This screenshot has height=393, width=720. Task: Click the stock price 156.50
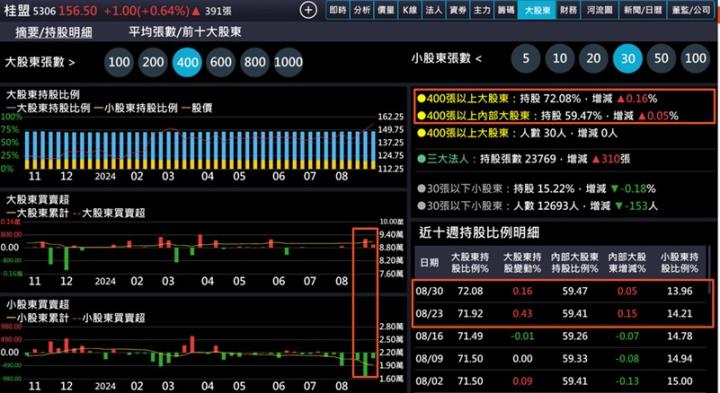(x=78, y=11)
